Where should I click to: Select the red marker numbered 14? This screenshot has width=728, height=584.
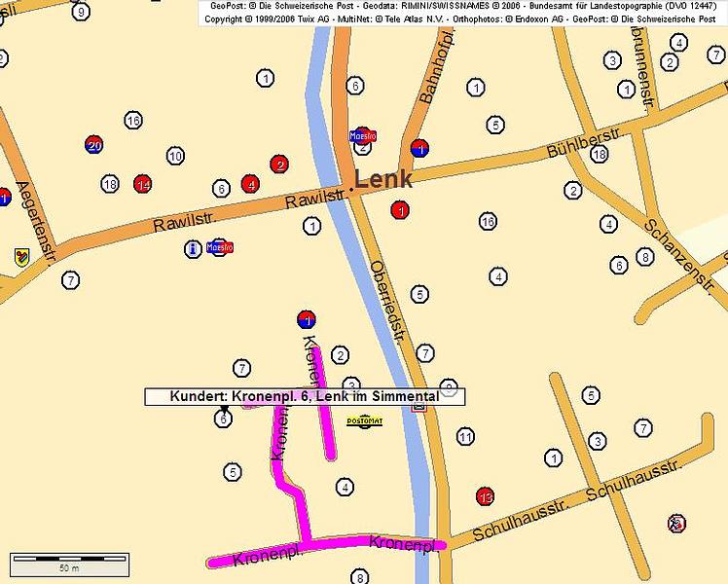tap(143, 184)
